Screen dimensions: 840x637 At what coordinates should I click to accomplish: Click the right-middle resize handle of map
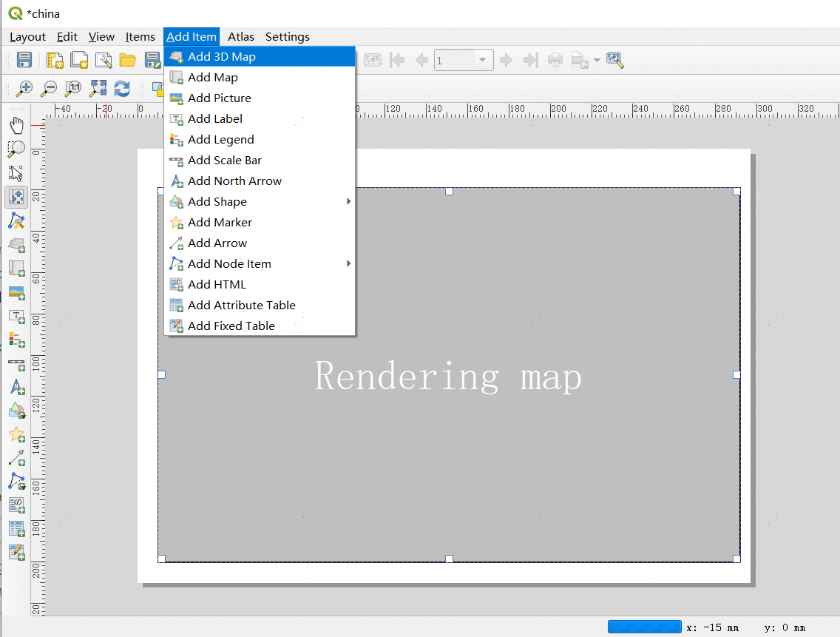click(736, 374)
